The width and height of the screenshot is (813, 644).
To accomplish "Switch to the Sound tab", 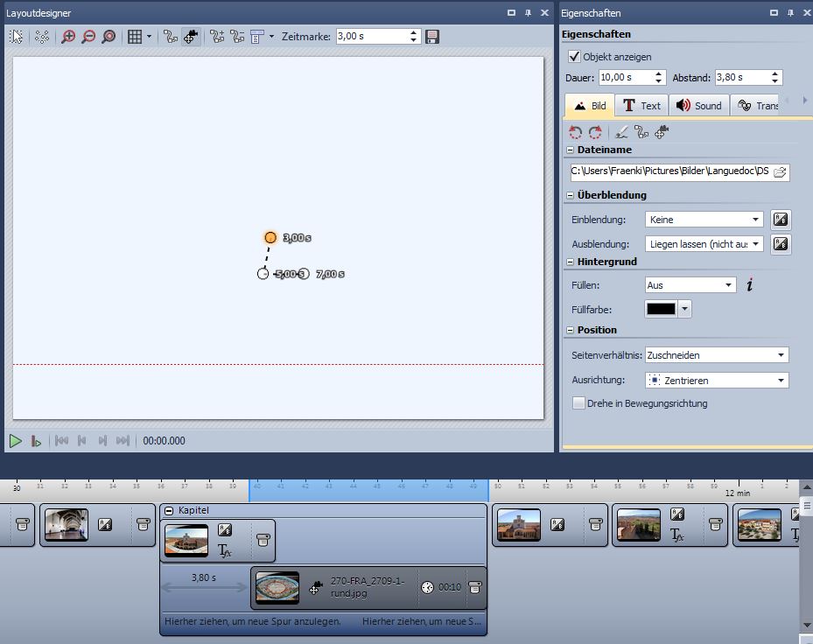I will pyautogui.click(x=698, y=106).
